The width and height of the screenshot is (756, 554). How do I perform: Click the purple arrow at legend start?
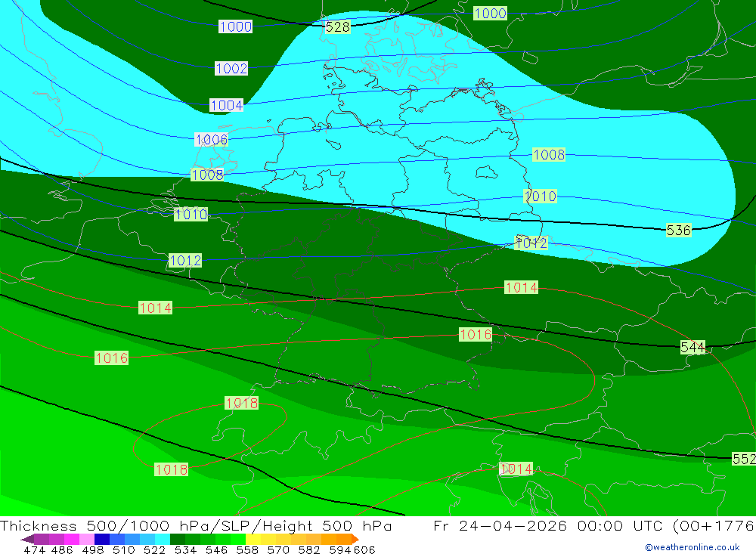tap(27, 539)
